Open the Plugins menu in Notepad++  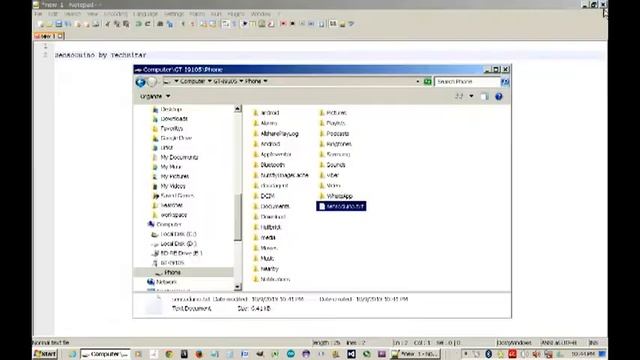pos(236,14)
